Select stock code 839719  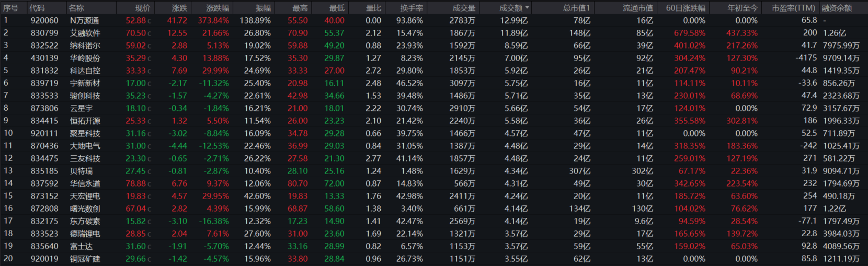pyautogui.click(x=44, y=83)
